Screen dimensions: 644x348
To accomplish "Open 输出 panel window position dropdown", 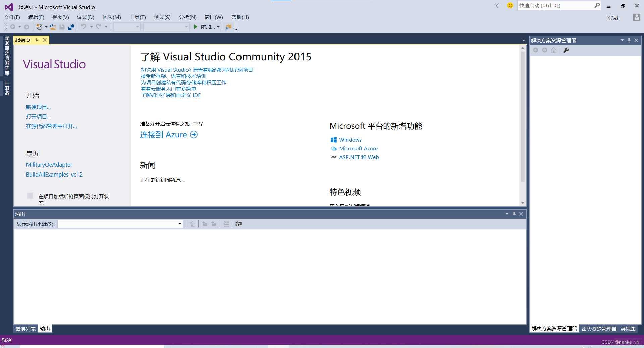I will coord(507,214).
